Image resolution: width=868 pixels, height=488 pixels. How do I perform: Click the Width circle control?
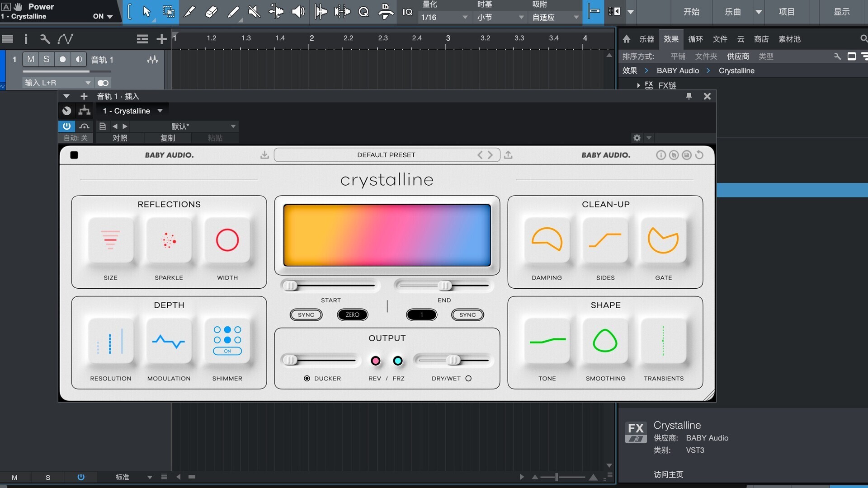[x=227, y=240]
